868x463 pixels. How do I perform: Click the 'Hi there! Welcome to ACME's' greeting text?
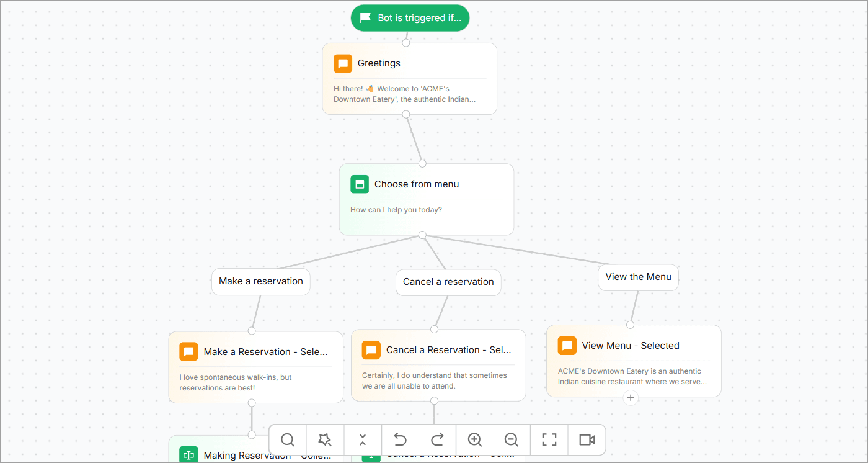click(405, 94)
